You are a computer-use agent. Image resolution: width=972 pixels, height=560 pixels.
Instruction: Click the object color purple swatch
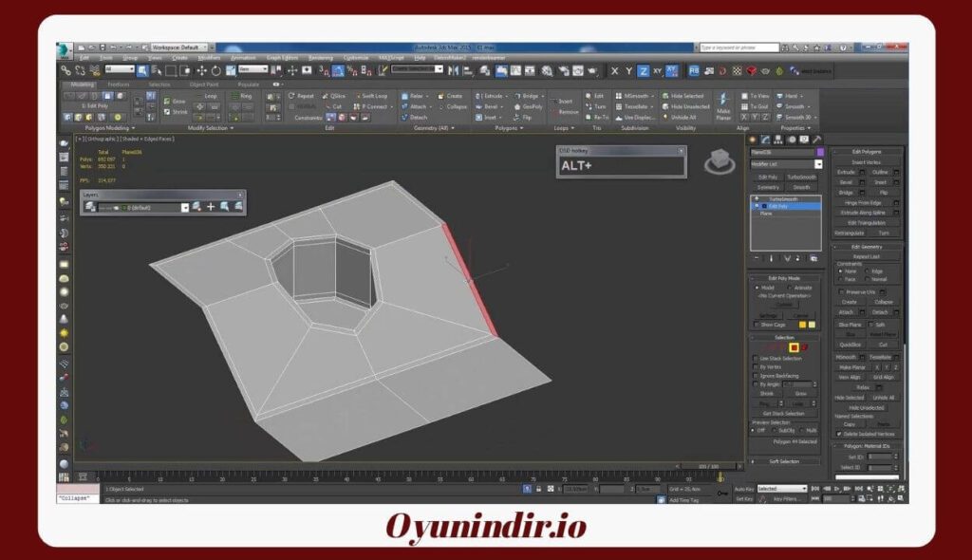820,152
